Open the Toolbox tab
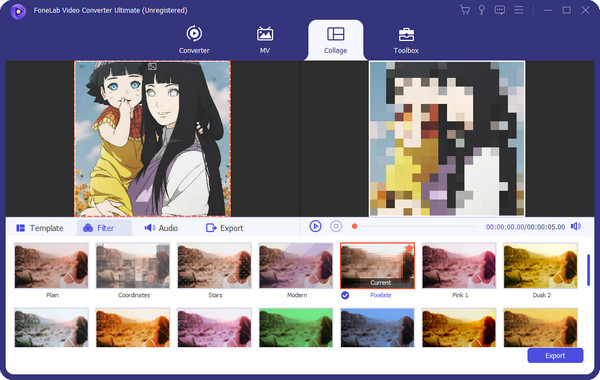 [x=406, y=40]
